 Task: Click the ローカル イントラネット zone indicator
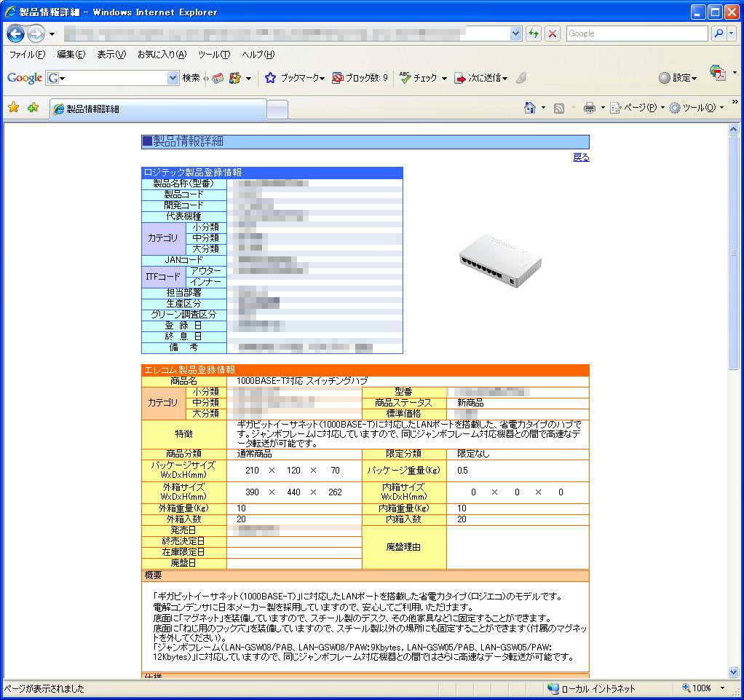(591, 688)
